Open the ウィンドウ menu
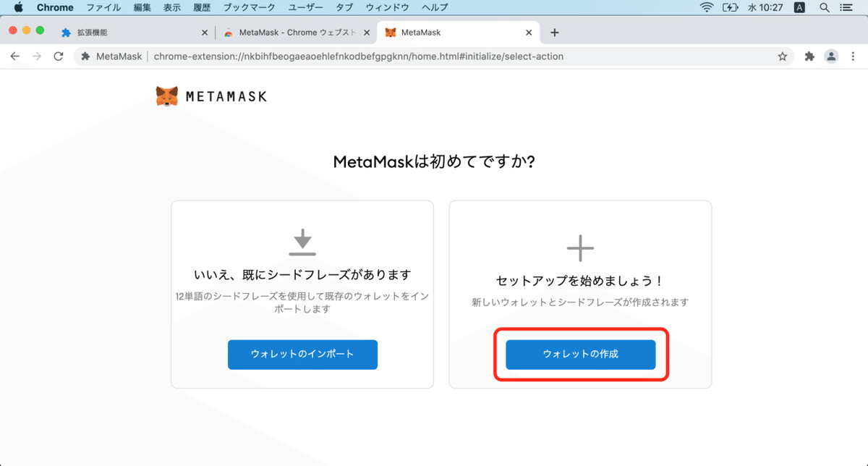This screenshot has width=868, height=466. tap(387, 7)
